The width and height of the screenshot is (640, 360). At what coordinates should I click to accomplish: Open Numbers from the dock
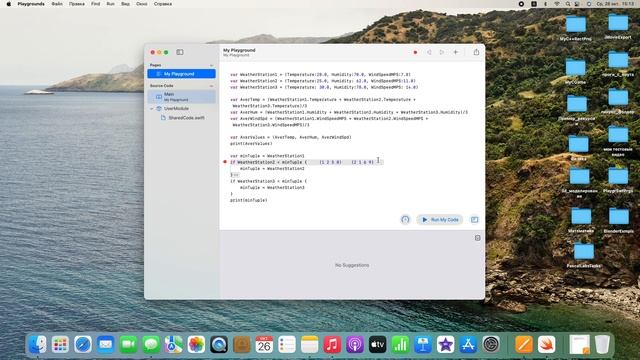pos(400,344)
